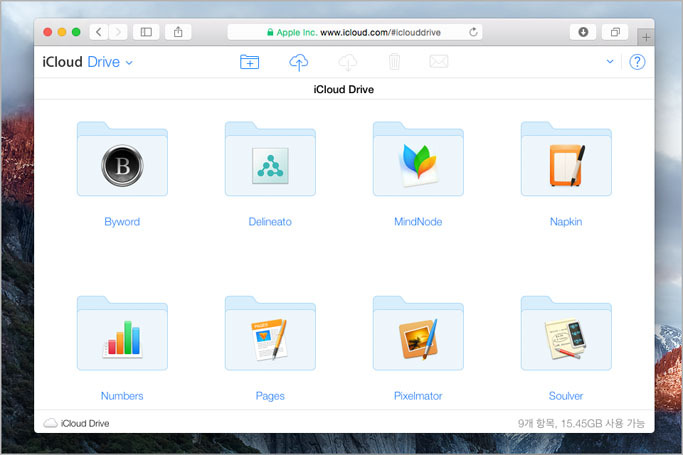Open the iCloud help question mark
The height and width of the screenshot is (455, 683).
(x=637, y=62)
